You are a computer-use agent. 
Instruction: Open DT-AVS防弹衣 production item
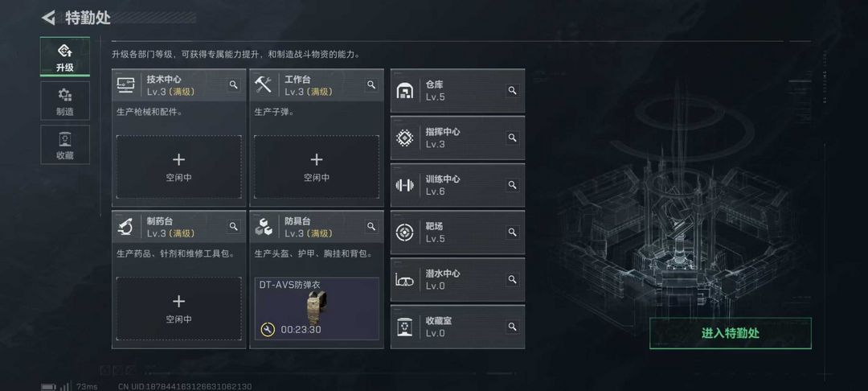click(317, 308)
